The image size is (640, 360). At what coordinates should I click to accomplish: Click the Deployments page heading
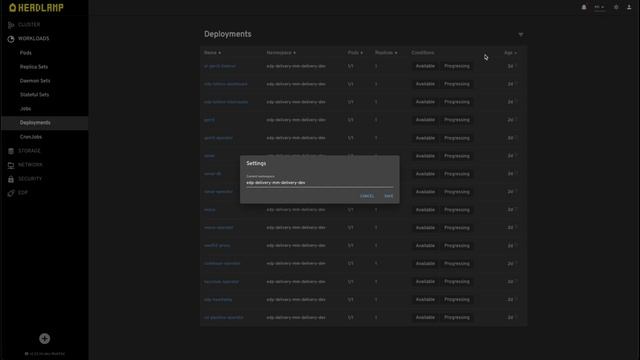coord(228,34)
